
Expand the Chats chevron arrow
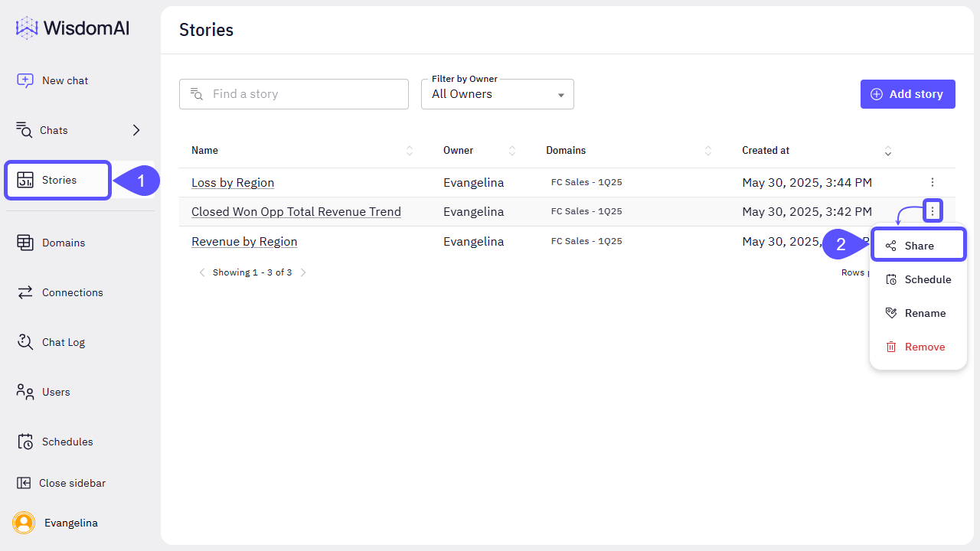(x=136, y=130)
